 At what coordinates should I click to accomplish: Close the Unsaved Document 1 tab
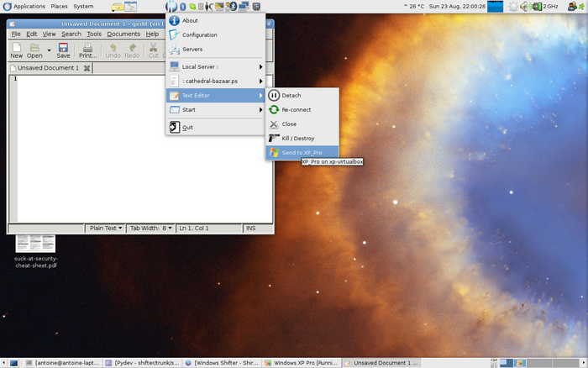(x=87, y=68)
